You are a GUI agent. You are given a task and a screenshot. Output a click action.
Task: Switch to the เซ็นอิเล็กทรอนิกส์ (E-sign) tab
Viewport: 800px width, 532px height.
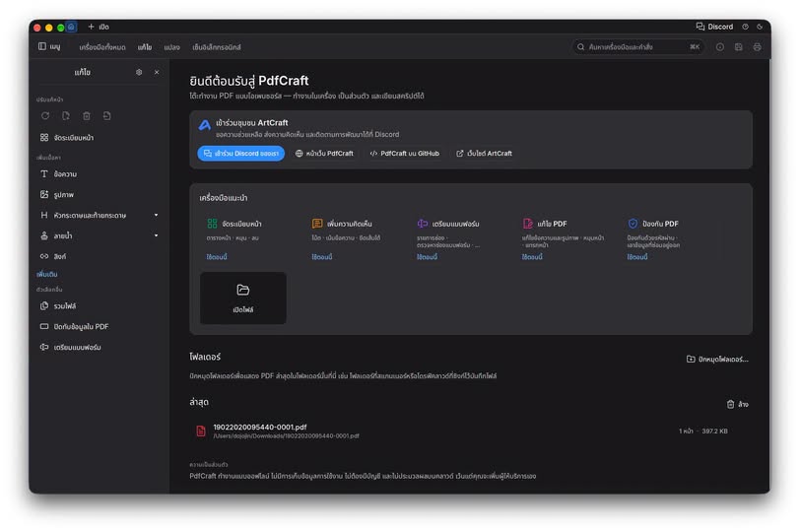(217, 47)
